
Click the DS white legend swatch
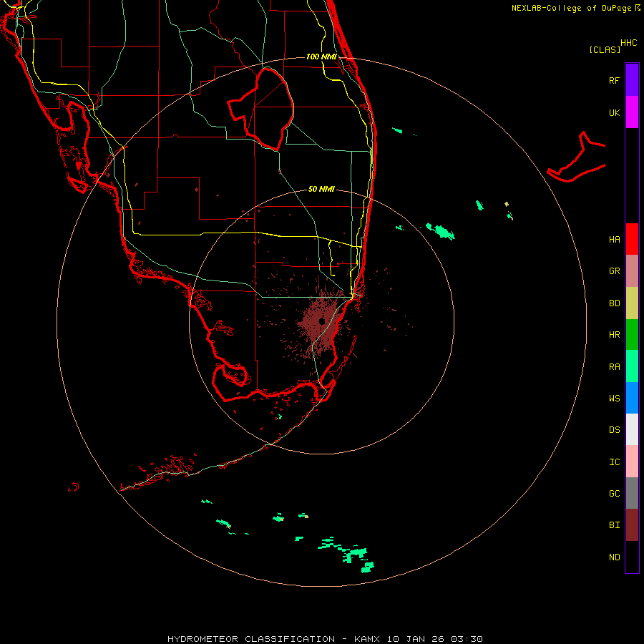(632, 429)
